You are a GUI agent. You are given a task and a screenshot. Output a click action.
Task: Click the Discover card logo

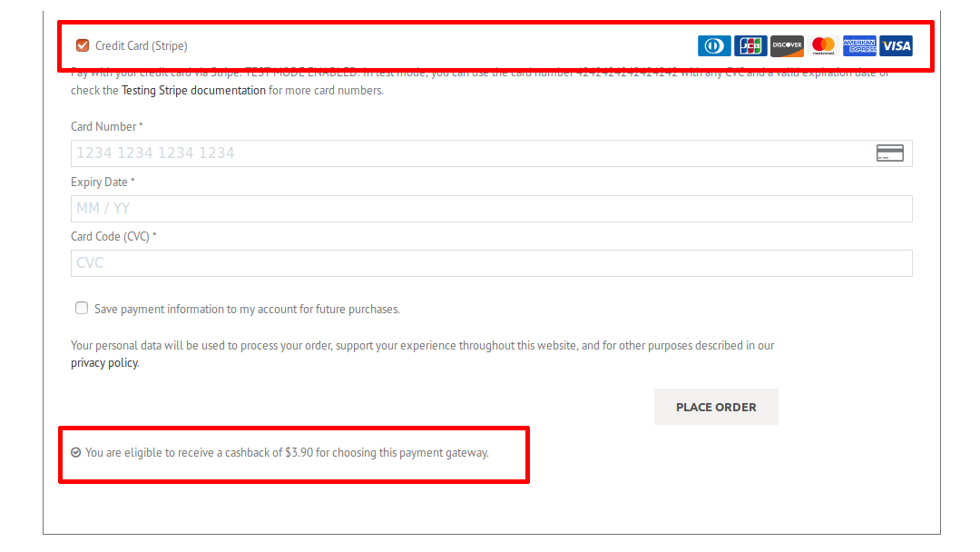click(787, 45)
